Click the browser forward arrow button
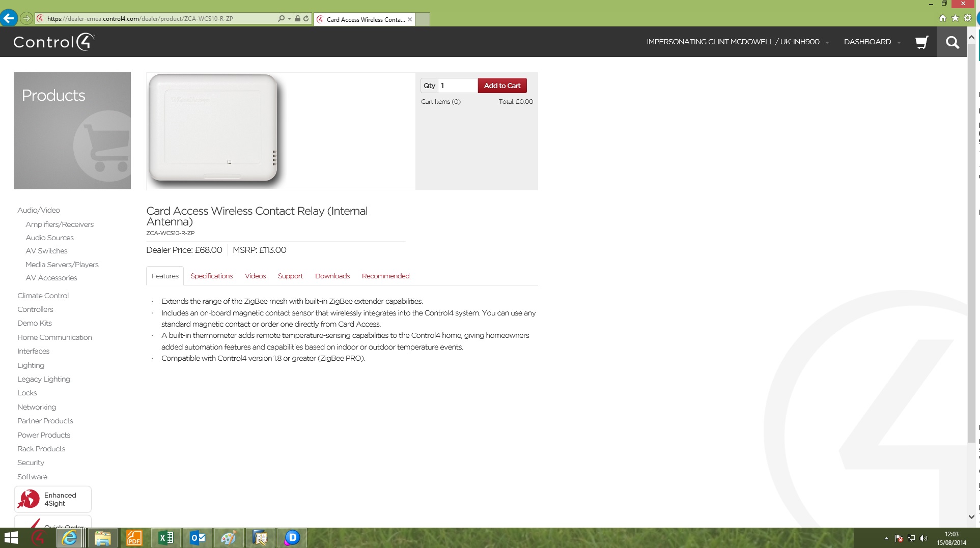Viewport: 980px width, 548px height. 26,19
